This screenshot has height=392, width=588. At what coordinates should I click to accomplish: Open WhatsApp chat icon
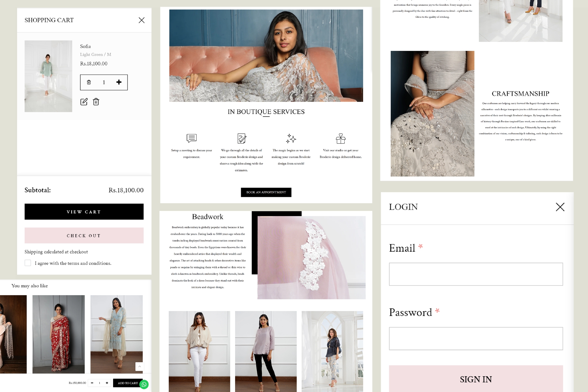tap(144, 384)
